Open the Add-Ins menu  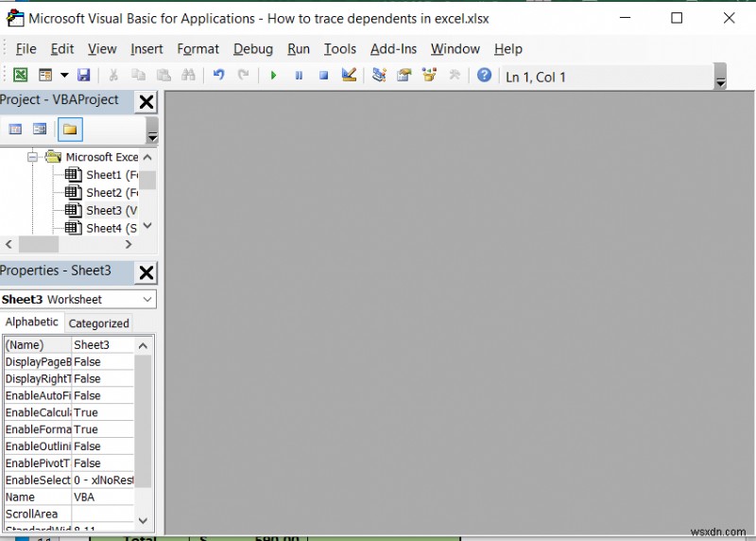point(393,49)
